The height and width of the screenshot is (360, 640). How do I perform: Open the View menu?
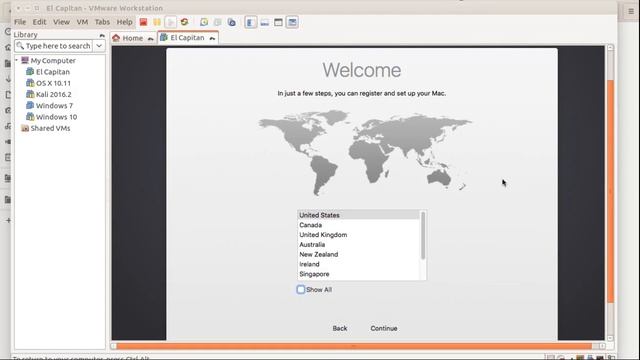tap(61, 22)
